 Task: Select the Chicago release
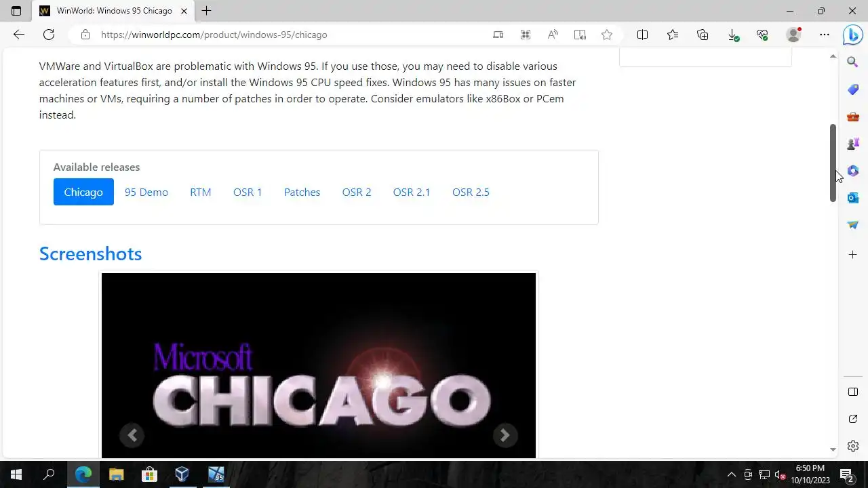pyautogui.click(x=83, y=192)
